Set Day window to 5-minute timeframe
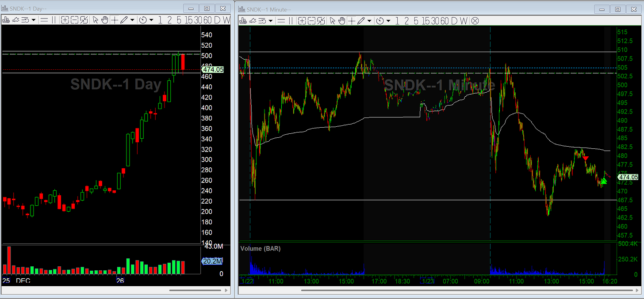Viewport: 644px width, 299px height. [179, 20]
